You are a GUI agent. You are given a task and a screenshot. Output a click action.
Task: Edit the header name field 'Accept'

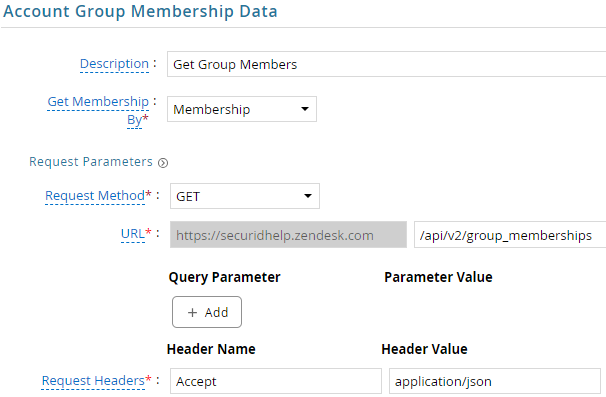276,381
